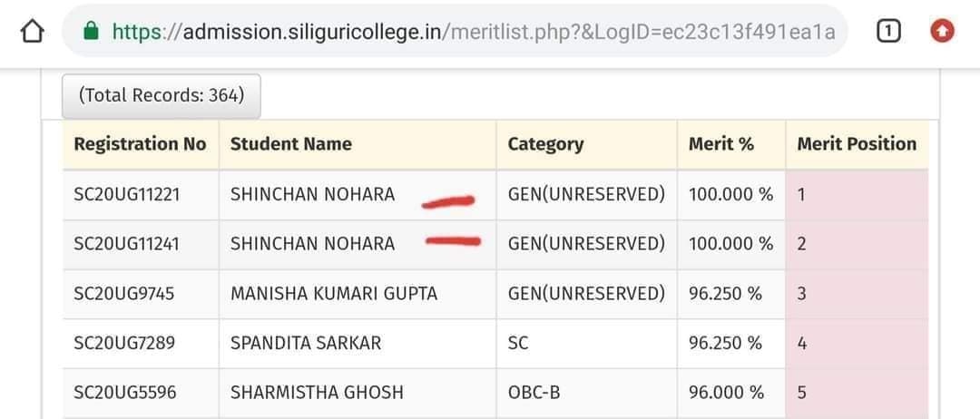Tap the browser home icon
This screenshot has height=419, width=980.
pos(32,31)
